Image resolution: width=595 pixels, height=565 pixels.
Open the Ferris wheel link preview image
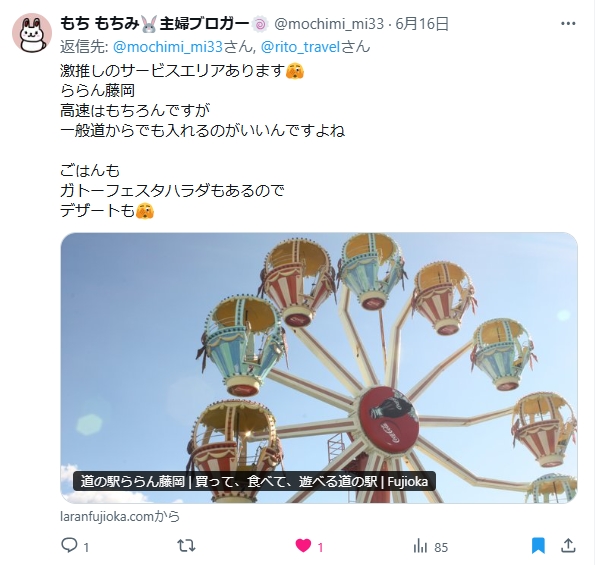point(319,368)
